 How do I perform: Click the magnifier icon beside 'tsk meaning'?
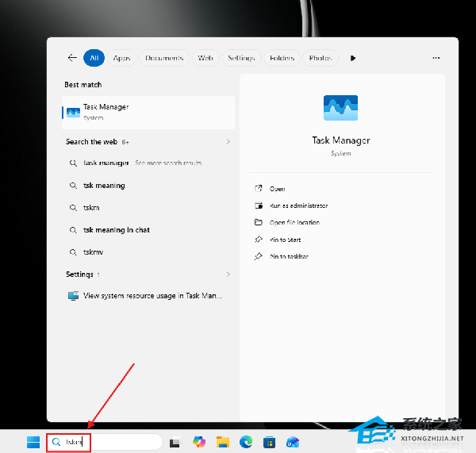73,185
